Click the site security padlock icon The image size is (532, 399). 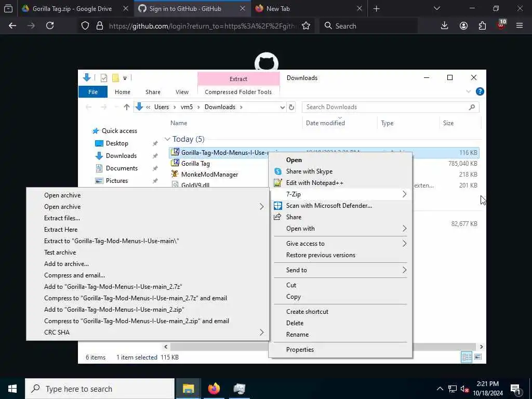99,26
